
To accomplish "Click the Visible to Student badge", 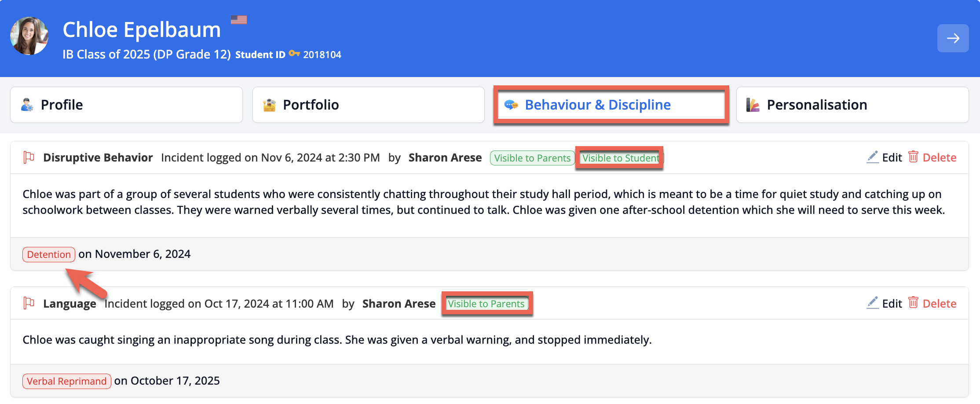I will coord(620,158).
